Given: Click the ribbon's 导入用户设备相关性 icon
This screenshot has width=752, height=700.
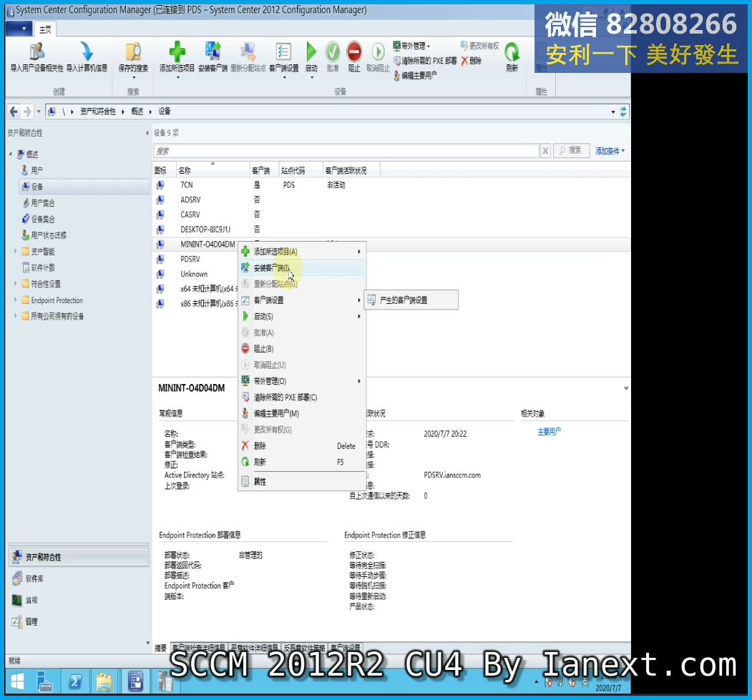Looking at the screenshot, I should point(37,51).
